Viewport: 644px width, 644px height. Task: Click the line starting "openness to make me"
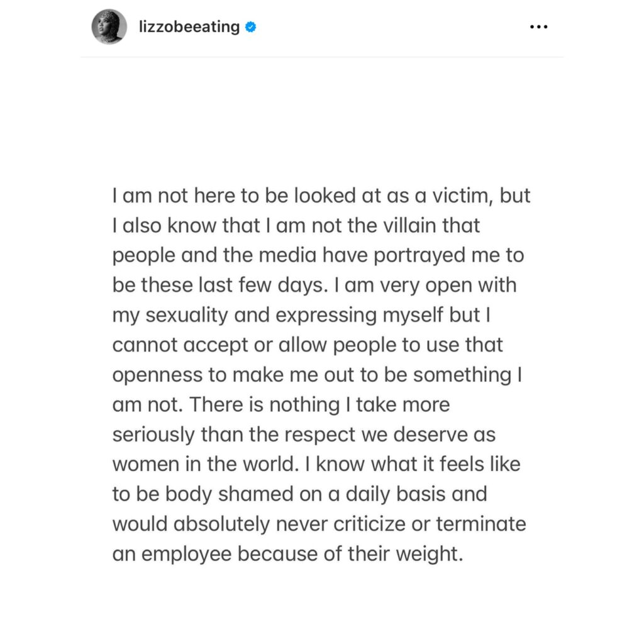317,375
